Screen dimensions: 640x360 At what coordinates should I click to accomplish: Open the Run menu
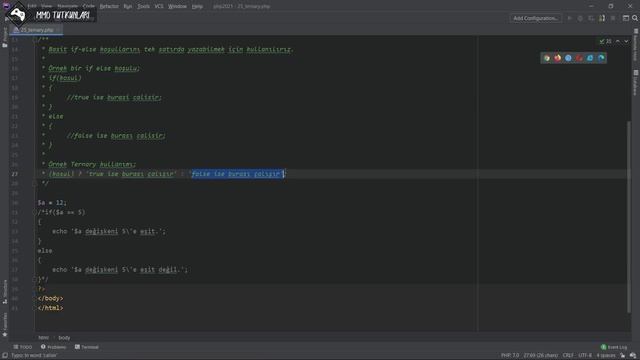(x=127, y=6)
